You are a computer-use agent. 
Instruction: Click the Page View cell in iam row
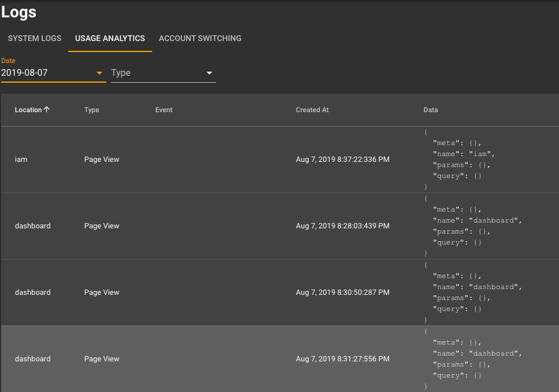(102, 160)
